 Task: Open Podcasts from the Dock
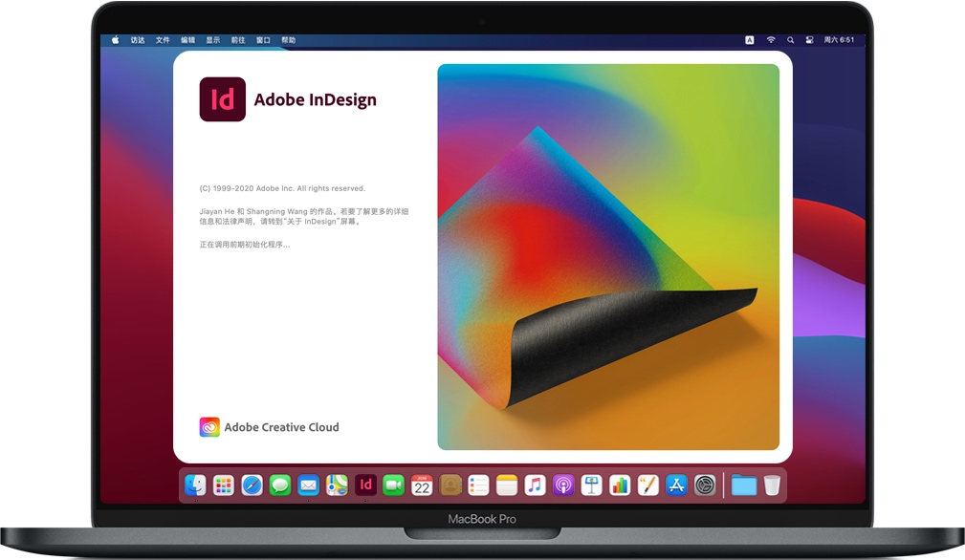pos(563,485)
